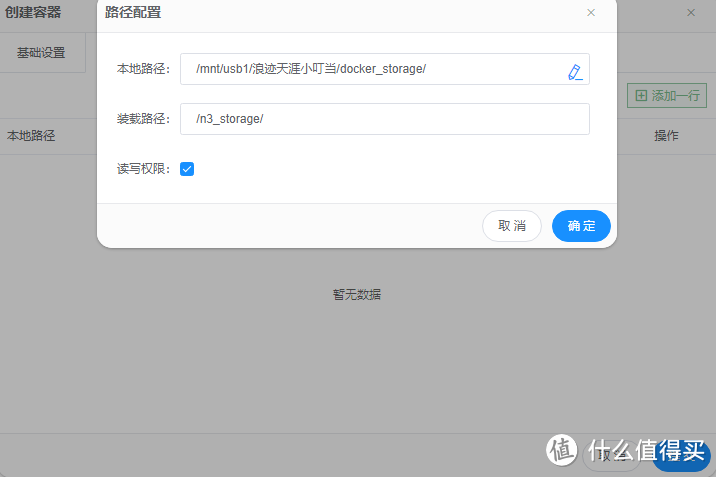
Task: Uncheck the 读写权限 checkbox
Action: (x=187, y=169)
